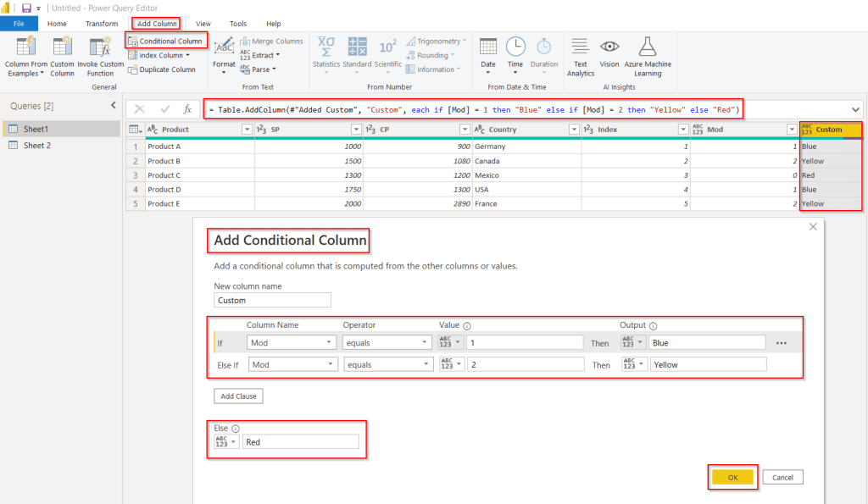This screenshot has height=504, width=868.
Task: Open Else If equals operator dropdown
Action: click(x=388, y=364)
